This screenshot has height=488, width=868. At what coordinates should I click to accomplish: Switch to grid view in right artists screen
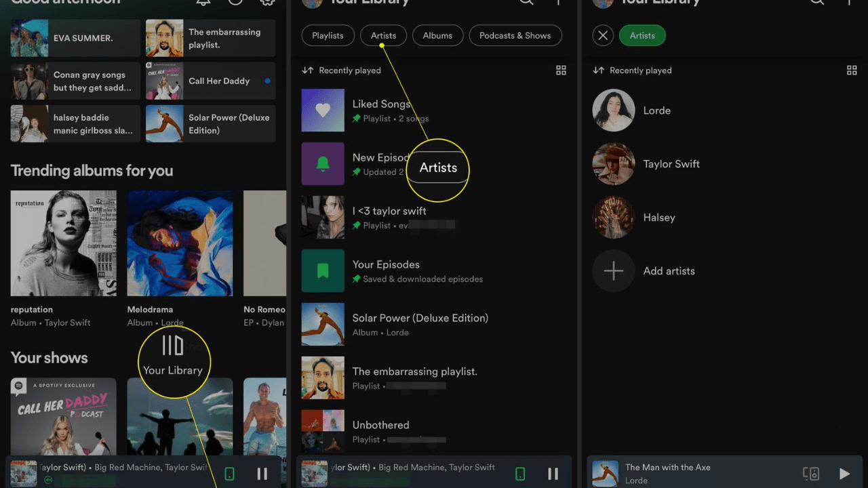point(852,70)
